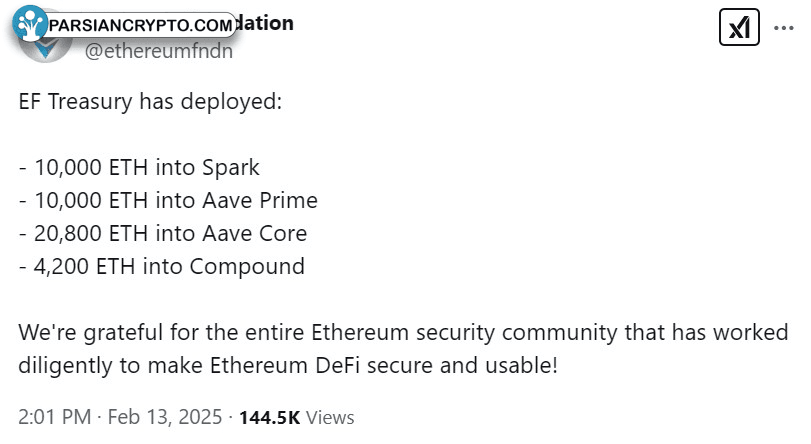The image size is (811, 444).
Task: Click the 2:01 PM timestamp
Action: tap(54, 417)
